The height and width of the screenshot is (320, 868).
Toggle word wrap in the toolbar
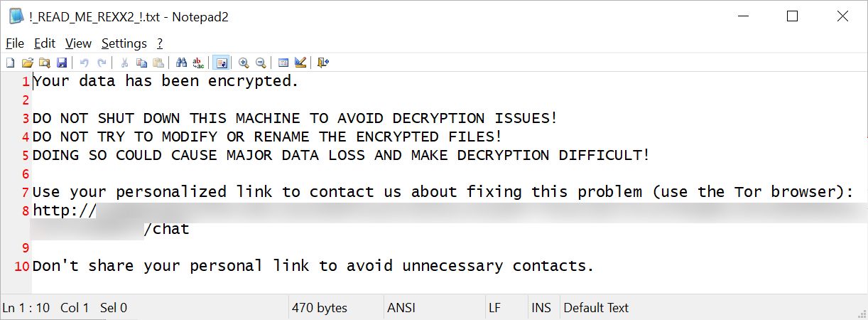coord(221,63)
